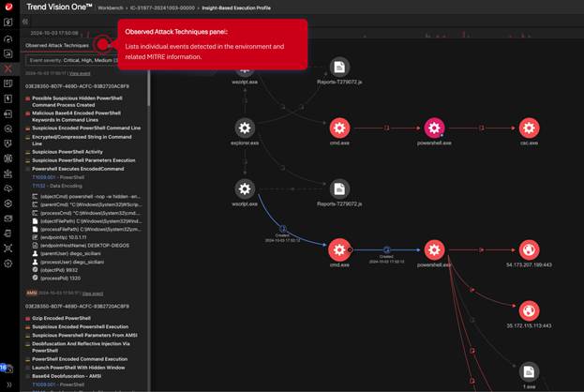Screen dimensions: 584x392
Task: Open the first View event link
Action: (80, 73)
